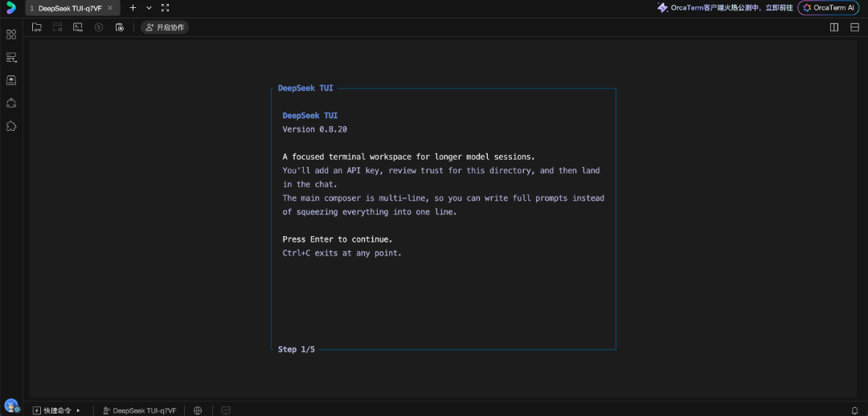Click the 'Press Enter to continue.' line
Screen dimensions: 868x416
[338, 239]
